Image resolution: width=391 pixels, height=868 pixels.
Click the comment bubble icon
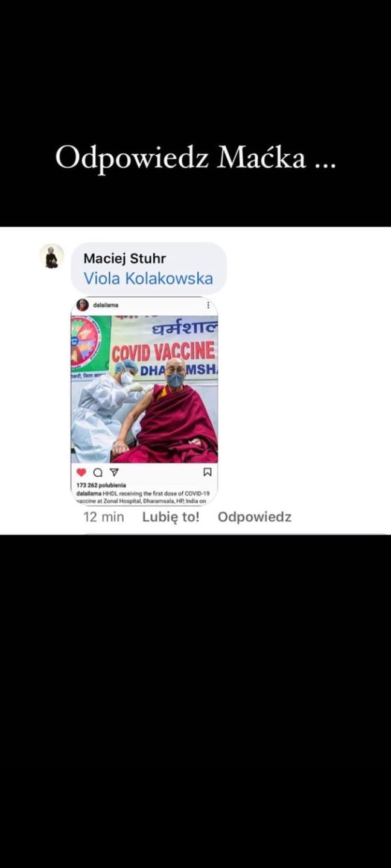coord(98,473)
